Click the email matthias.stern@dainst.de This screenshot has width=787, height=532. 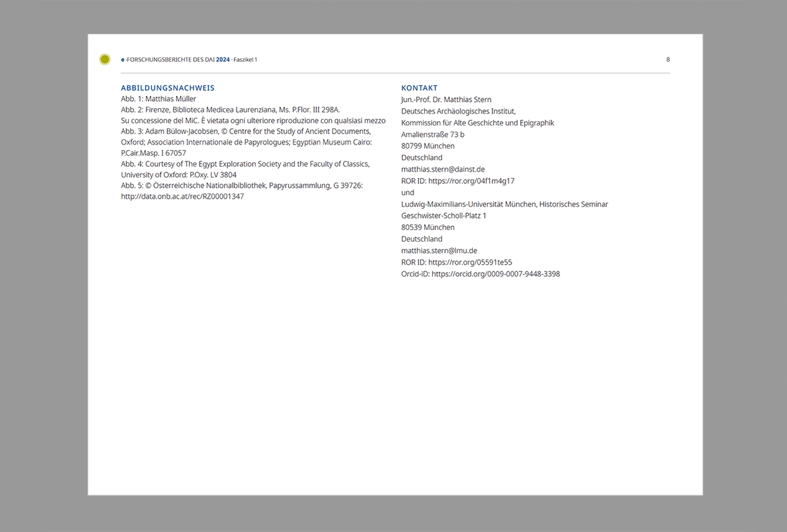pos(443,169)
